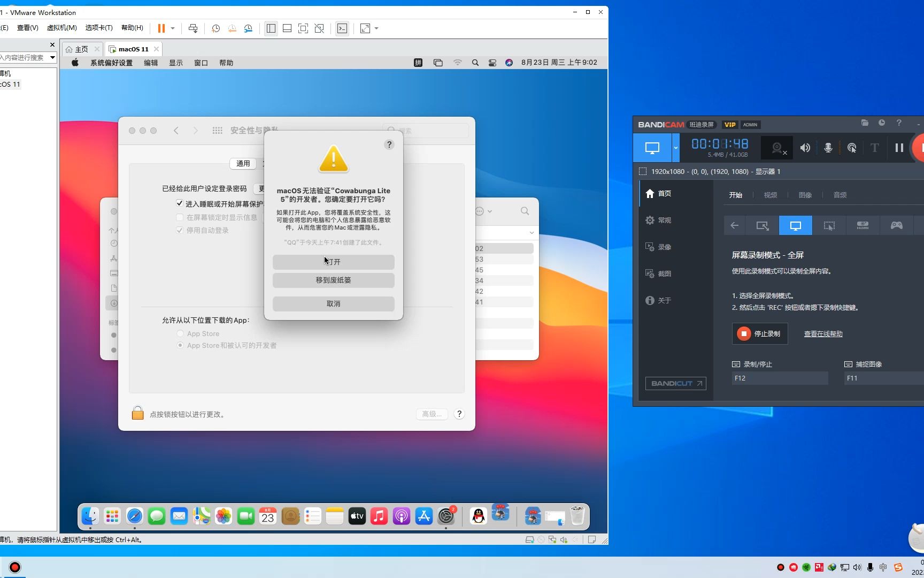The image size is (924, 578).
Task: Select the 通用 tab in Security & Privacy
Action: click(243, 163)
